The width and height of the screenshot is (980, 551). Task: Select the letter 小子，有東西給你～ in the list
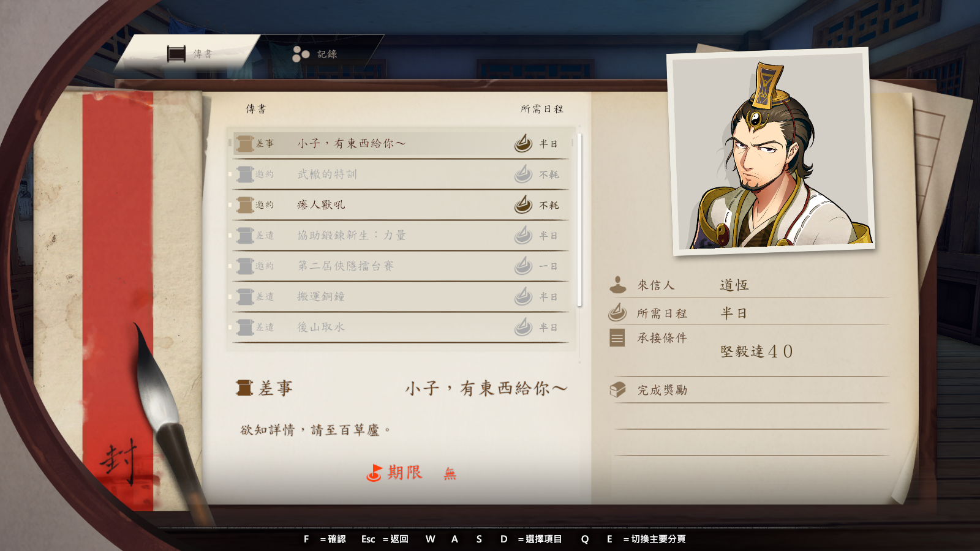pyautogui.click(x=401, y=144)
